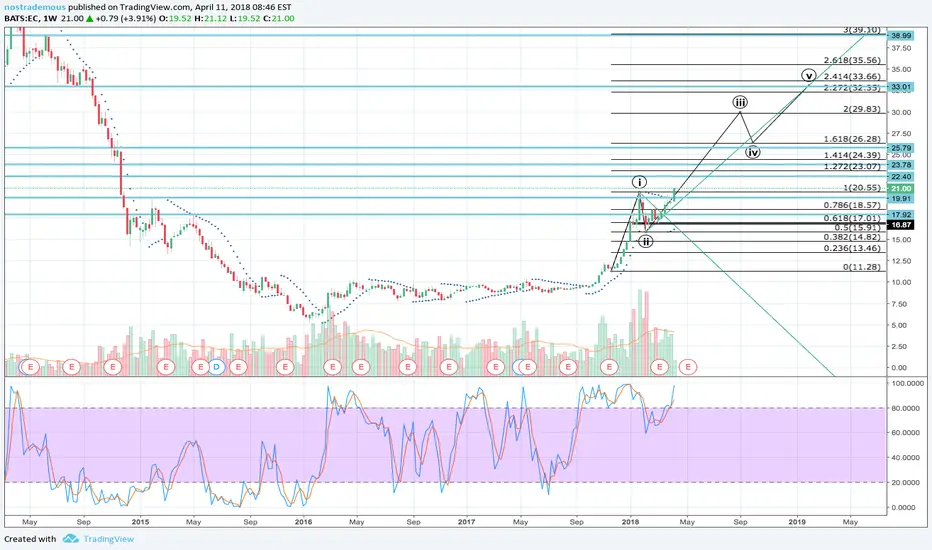This screenshot has width=932, height=550.
Task: Click the 23.78 price axis label
Action: tap(901, 165)
